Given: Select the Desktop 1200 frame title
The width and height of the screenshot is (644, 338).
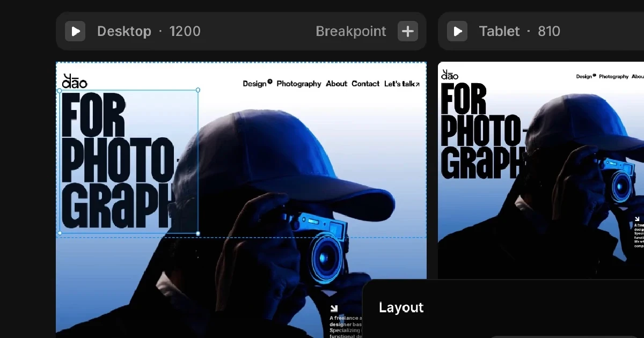Looking at the screenshot, I should pyautogui.click(x=149, y=31).
